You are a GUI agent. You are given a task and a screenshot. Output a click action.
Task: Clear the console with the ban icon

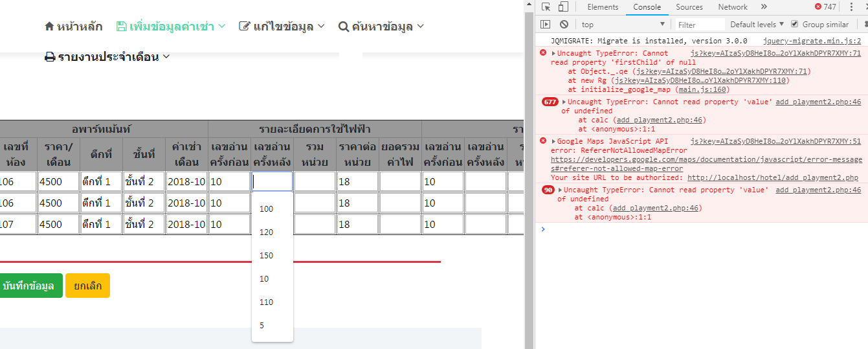pyautogui.click(x=564, y=25)
